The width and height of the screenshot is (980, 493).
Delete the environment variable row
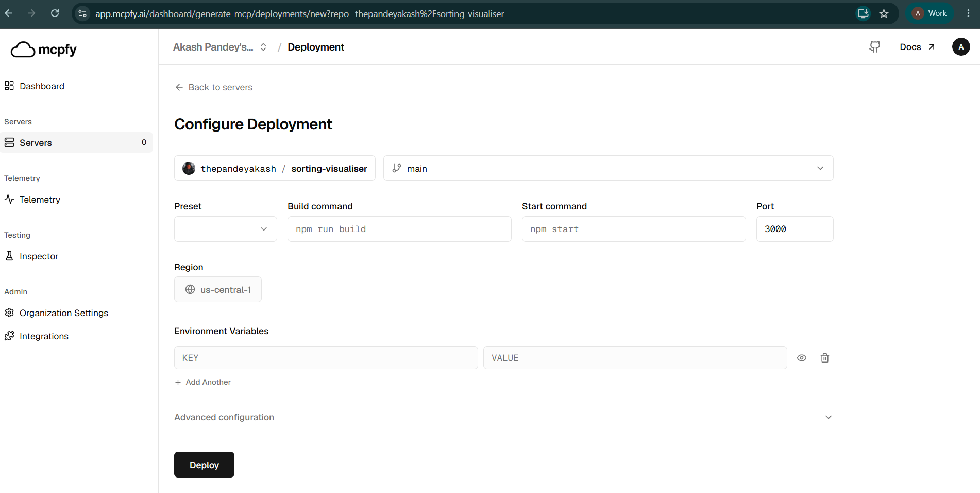pos(825,358)
